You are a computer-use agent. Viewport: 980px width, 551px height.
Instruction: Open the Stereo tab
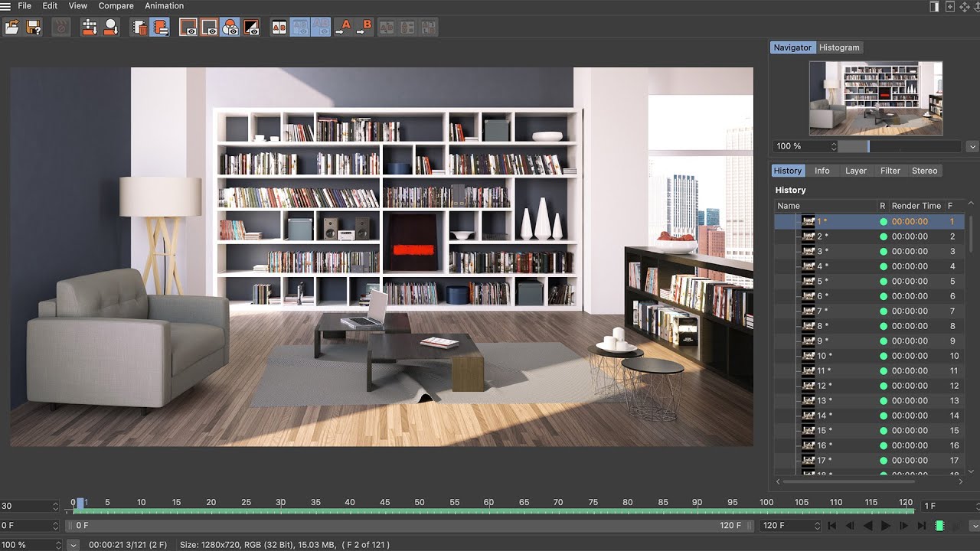coord(924,171)
